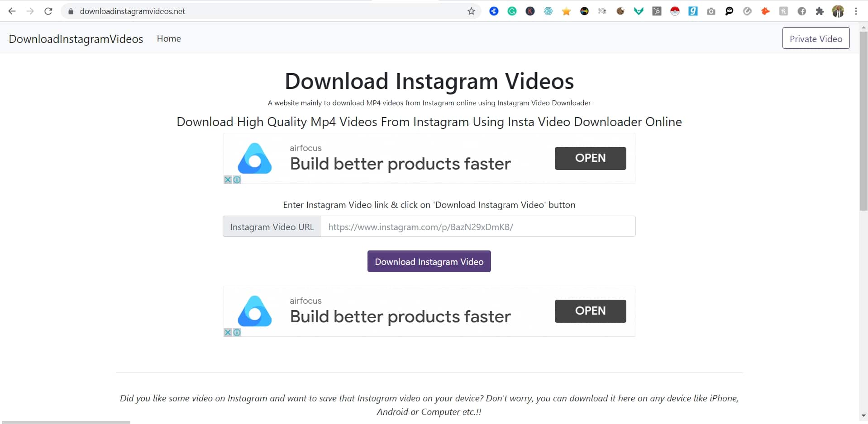Open the Pokeball extension icon
Image resolution: width=868 pixels, height=424 pixels.
point(675,11)
